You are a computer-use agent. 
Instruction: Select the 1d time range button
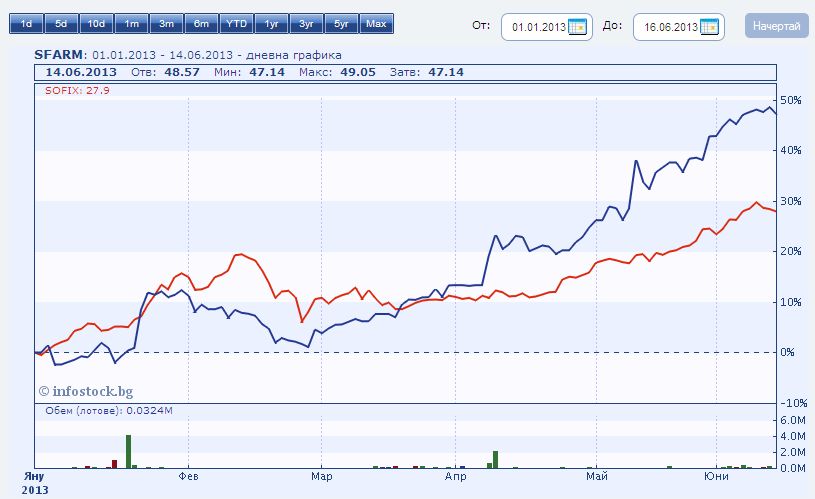pyautogui.click(x=27, y=24)
